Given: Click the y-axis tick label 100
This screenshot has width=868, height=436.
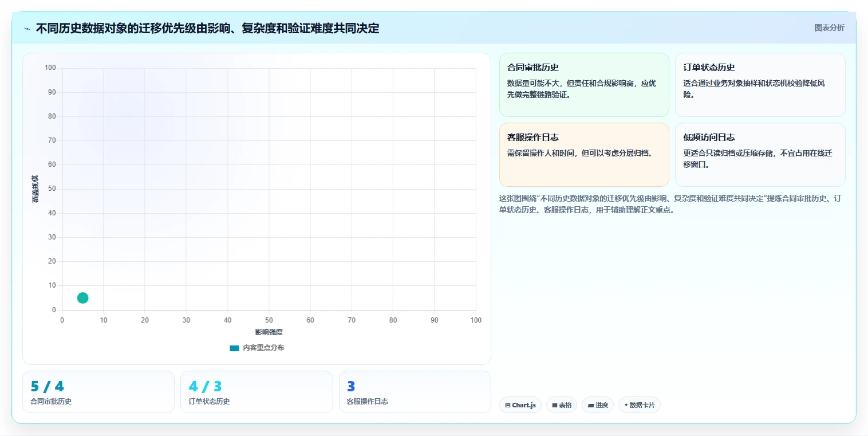Looking at the screenshot, I should (50, 68).
